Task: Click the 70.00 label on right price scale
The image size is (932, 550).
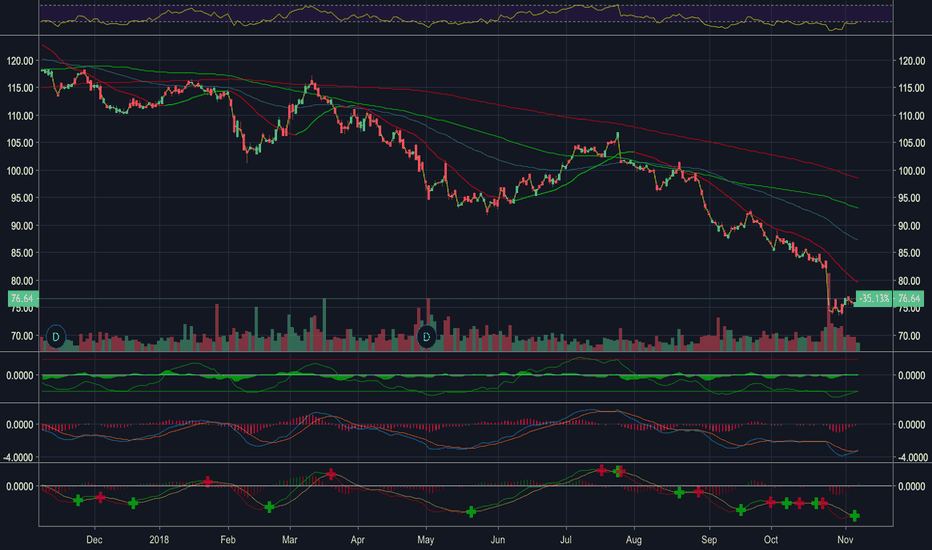Action: 911,336
